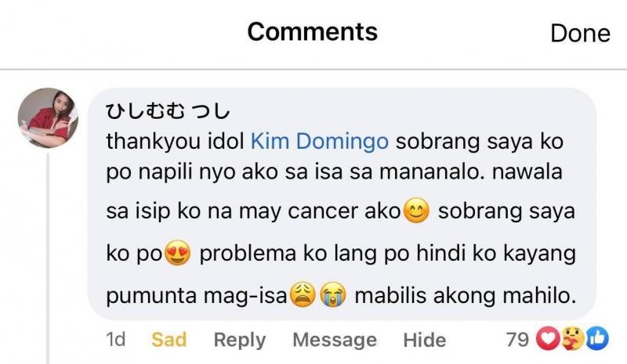
Task: Click the blue thumbs-up Like reaction icon
Action: tap(597, 338)
